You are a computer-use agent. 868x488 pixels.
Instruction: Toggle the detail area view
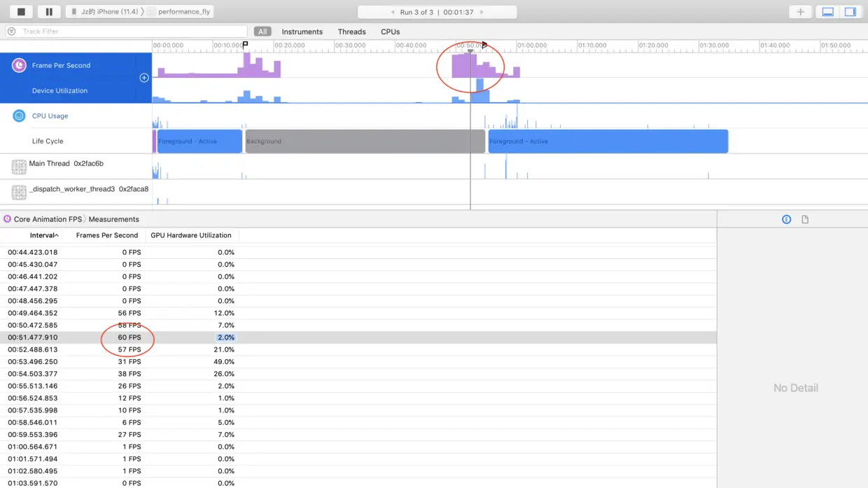pyautogui.click(x=827, y=12)
